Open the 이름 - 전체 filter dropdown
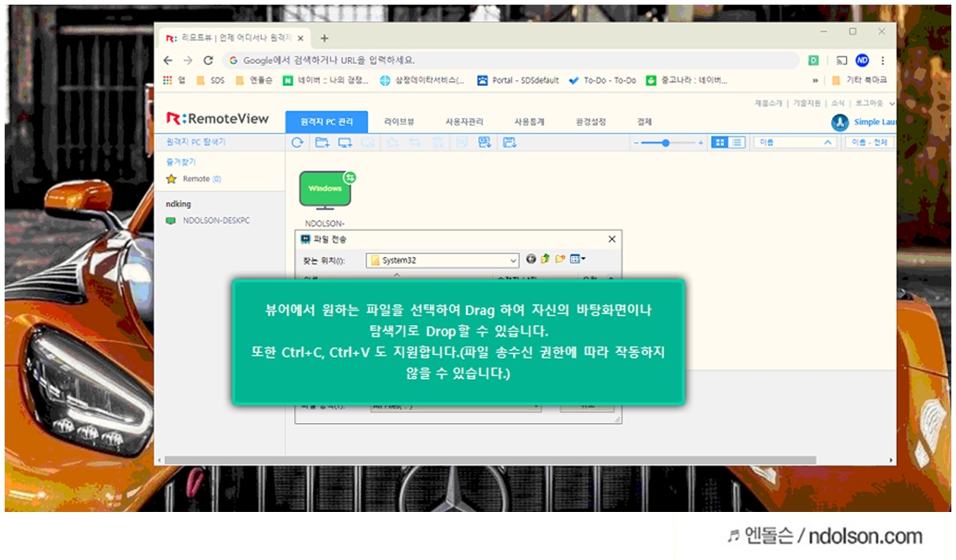This screenshot has height=560, width=956. click(869, 142)
